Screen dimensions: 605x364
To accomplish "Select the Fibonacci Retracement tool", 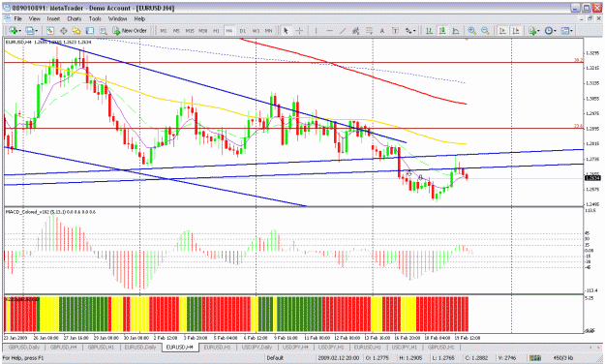I will click(369, 30).
